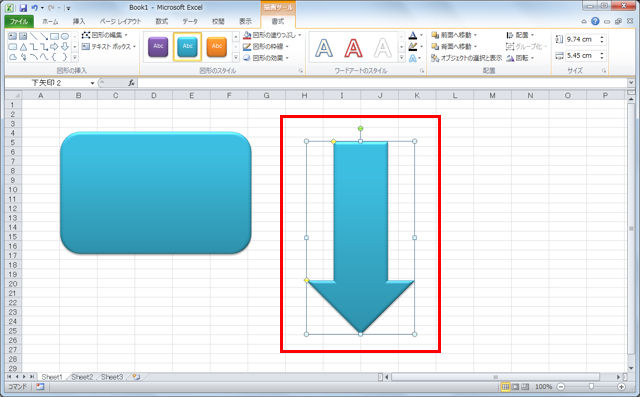Select the purple Abc shape style
This screenshot has width=640, height=397.
(x=158, y=47)
